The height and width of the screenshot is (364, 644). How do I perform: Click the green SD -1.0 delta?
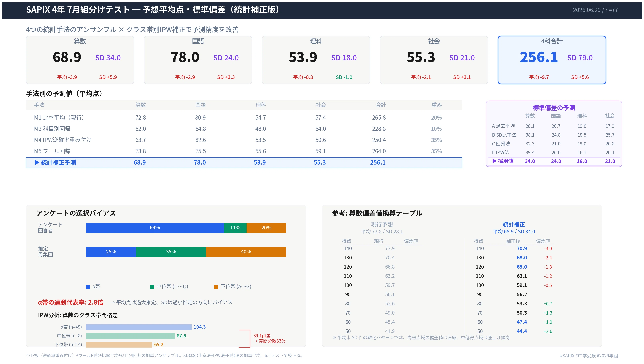point(344,77)
